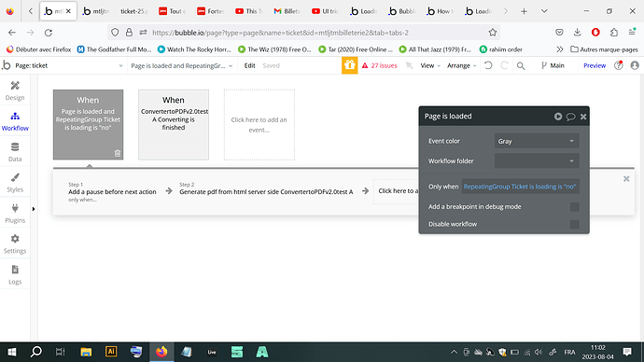The height and width of the screenshot is (362, 644).
Task: List all tabs with chevron dropdown
Action: (x=544, y=11)
